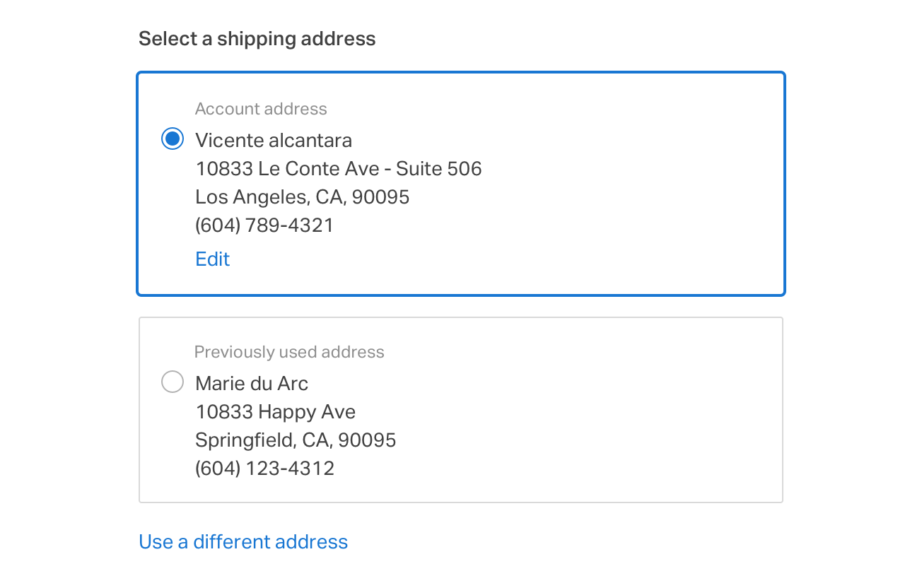Click the phone number (604) 789-4321
This screenshot has width=922, height=588.
264,225
